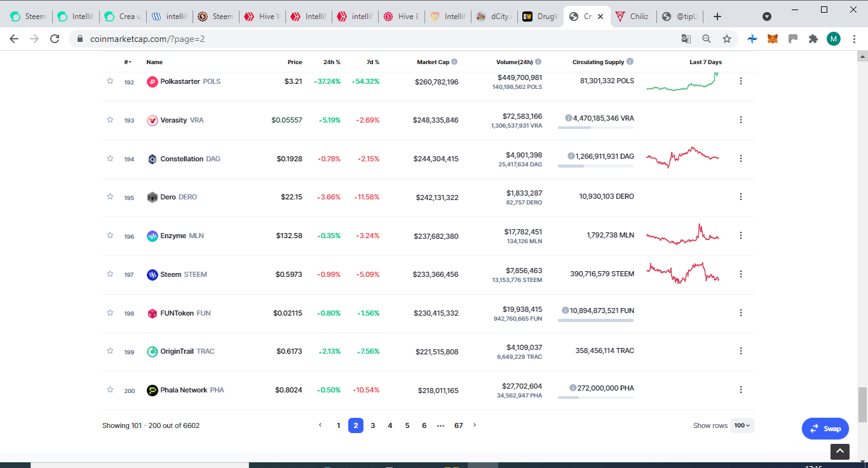Go to the next page arrow

coord(475,425)
